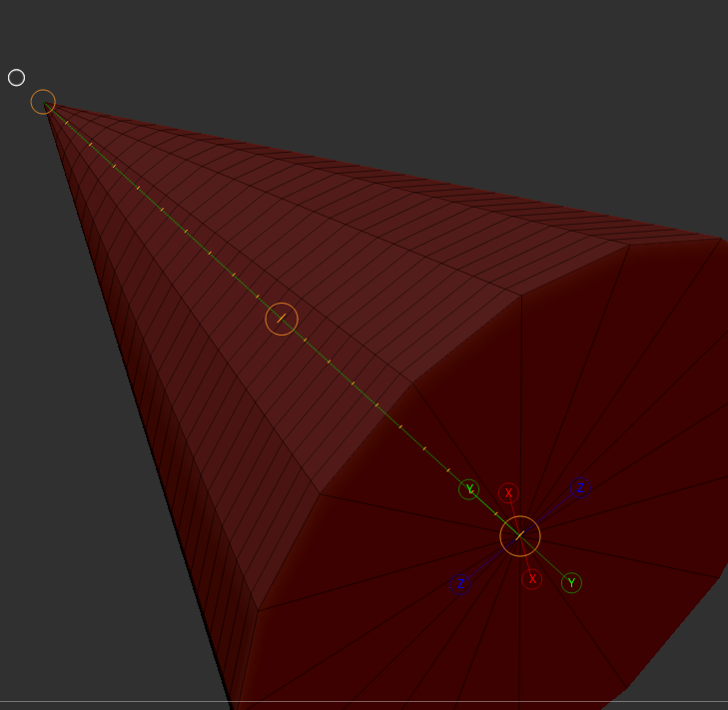Click the green Y handle on the line toward the cone tip

pyautogui.click(x=469, y=489)
